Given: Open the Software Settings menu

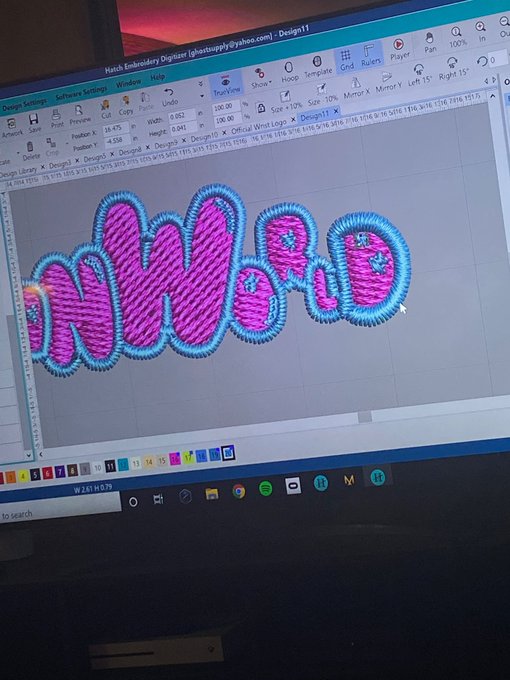Looking at the screenshot, I should pyautogui.click(x=81, y=93).
